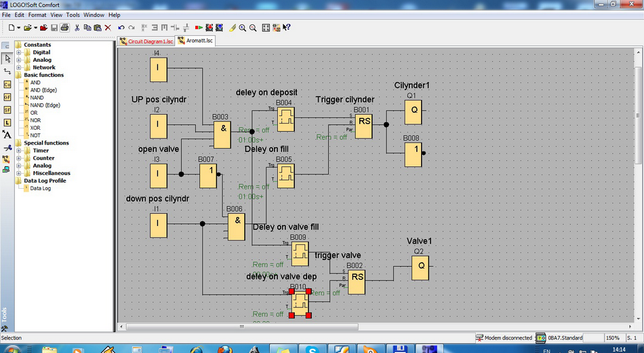Image resolution: width=644 pixels, height=353 pixels.
Task: Switch to Circuit Diagram1.lsc tab
Action: pos(146,41)
